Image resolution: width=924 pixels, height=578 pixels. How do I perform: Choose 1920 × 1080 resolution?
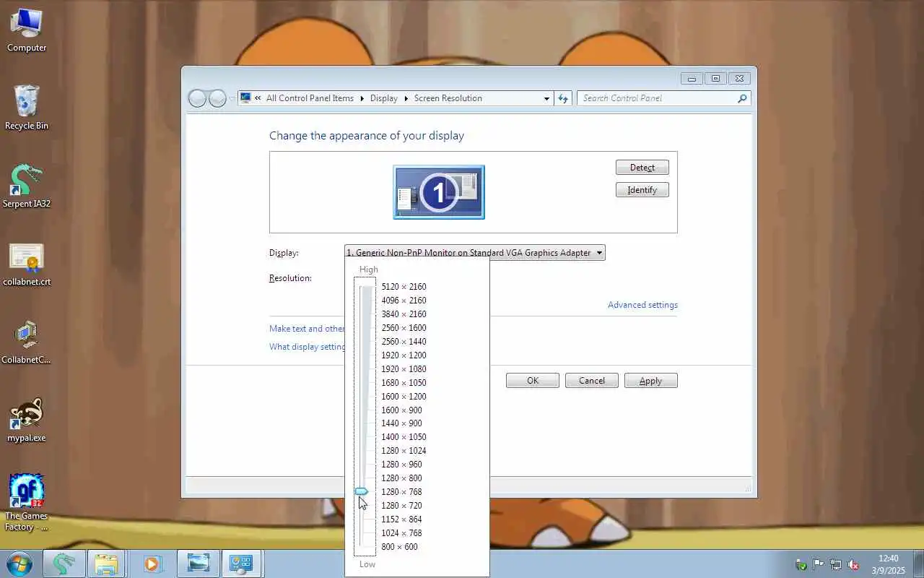(404, 369)
